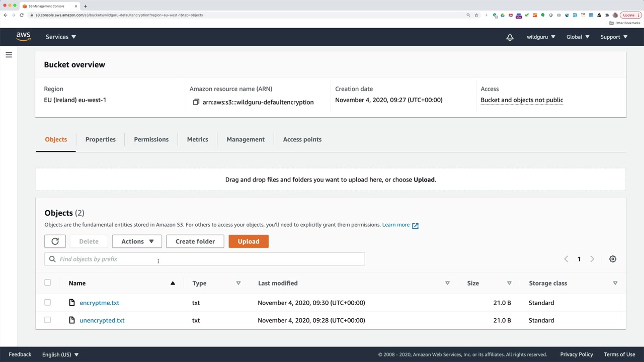Open the Other Bookmarks folder
Viewport: 644px width, 362px height.
click(625, 23)
